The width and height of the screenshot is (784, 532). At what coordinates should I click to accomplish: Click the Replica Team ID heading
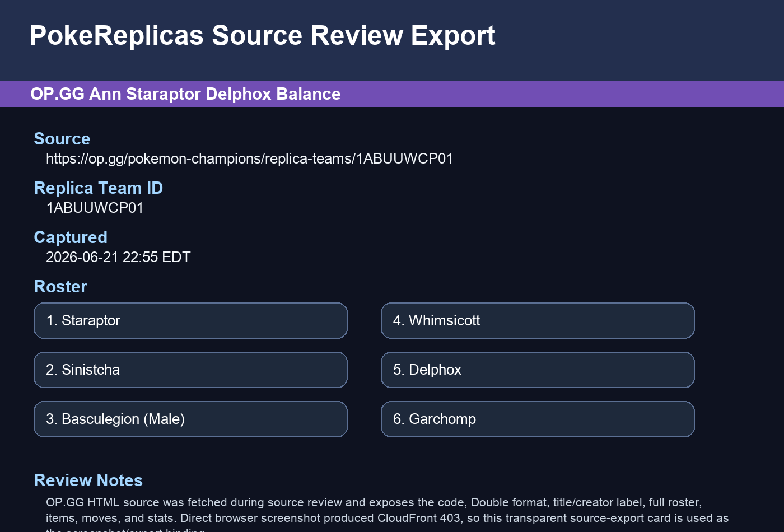(x=98, y=188)
